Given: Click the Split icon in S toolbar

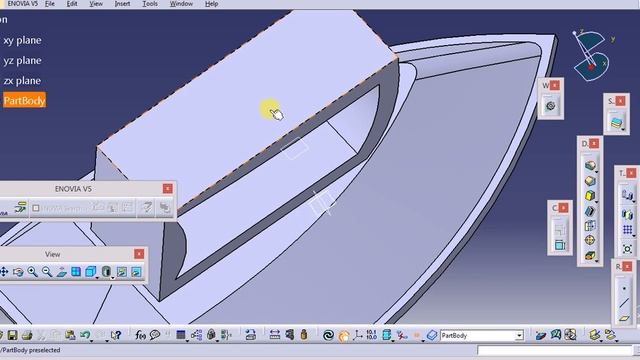Looking at the screenshot, I should [x=616, y=122].
